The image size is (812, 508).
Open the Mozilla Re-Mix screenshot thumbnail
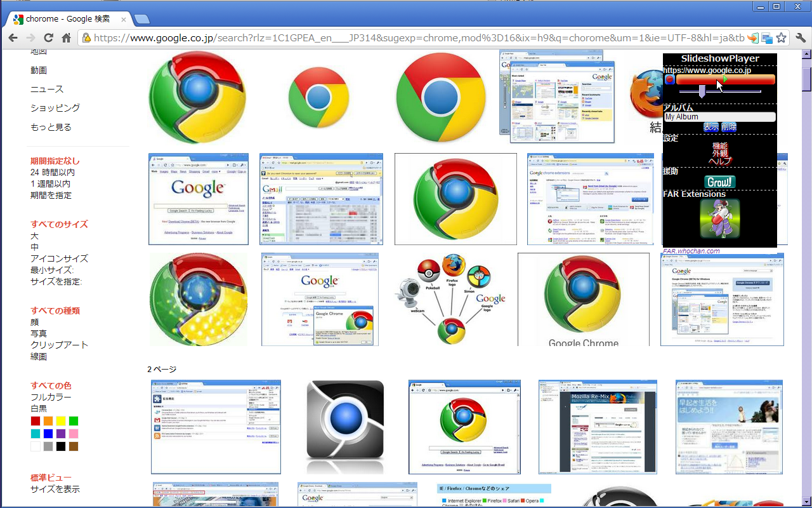click(598, 427)
